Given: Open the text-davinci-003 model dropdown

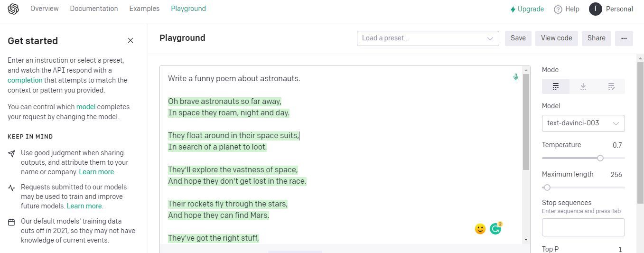Looking at the screenshot, I should click(583, 123).
